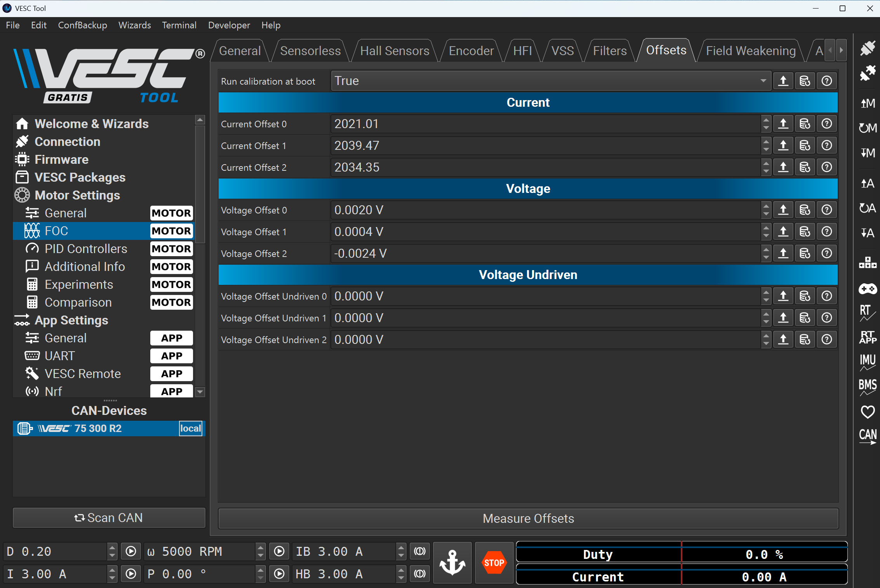Screen dimensions: 880x588
Task: Toggle RT APP data streaming
Action: point(867,337)
